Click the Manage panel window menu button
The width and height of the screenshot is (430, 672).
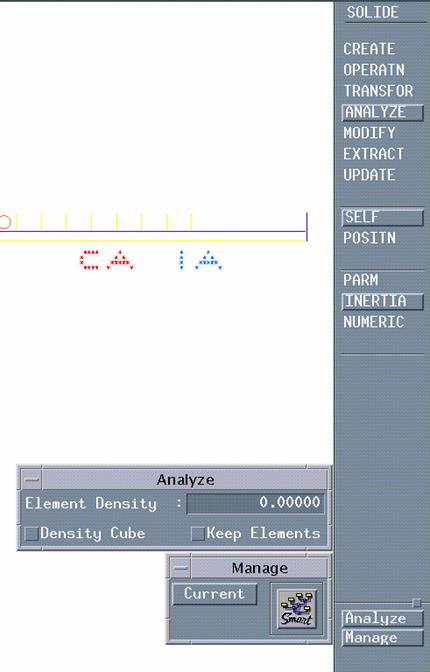pos(180,568)
